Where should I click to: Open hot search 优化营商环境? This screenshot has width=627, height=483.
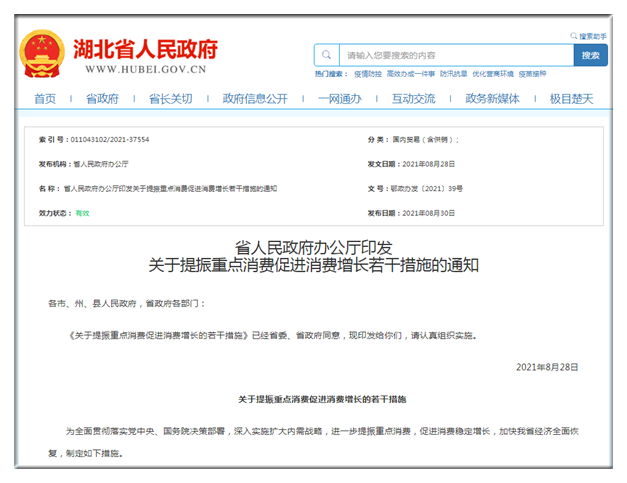[x=493, y=74]
